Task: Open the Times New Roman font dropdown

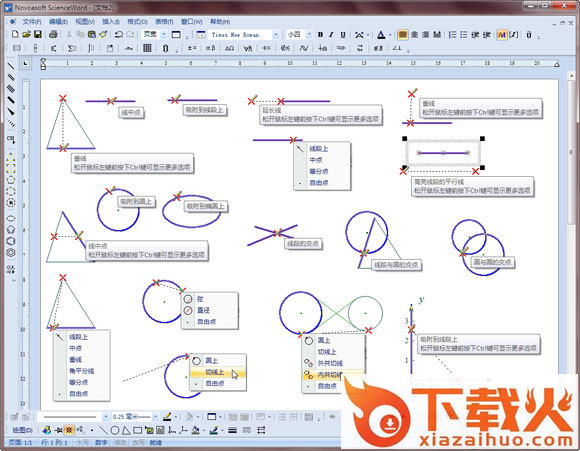Action: 276,34
